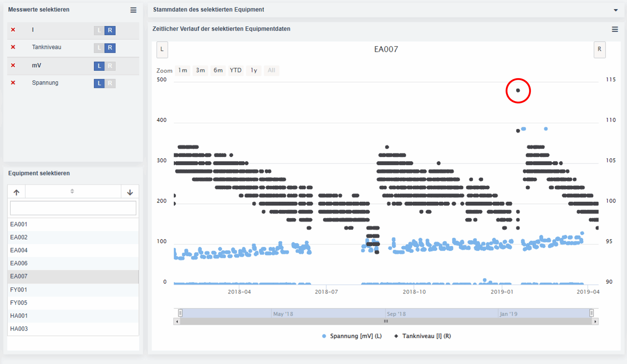The width and height of the screenshot is (627, 364).
Task: Click the down arrow in equipment list
Action: point(130,192)
